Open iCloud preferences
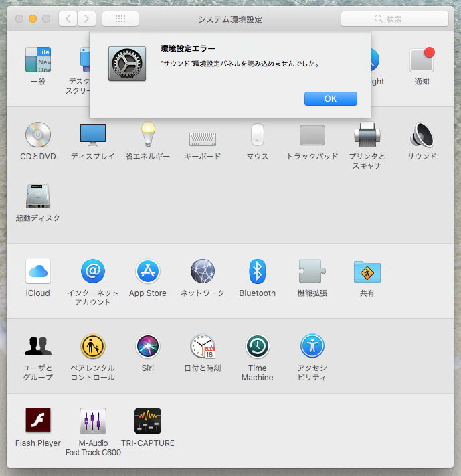Image resolution: width=461 pixels, height=476 pixels. click(38, 272)
